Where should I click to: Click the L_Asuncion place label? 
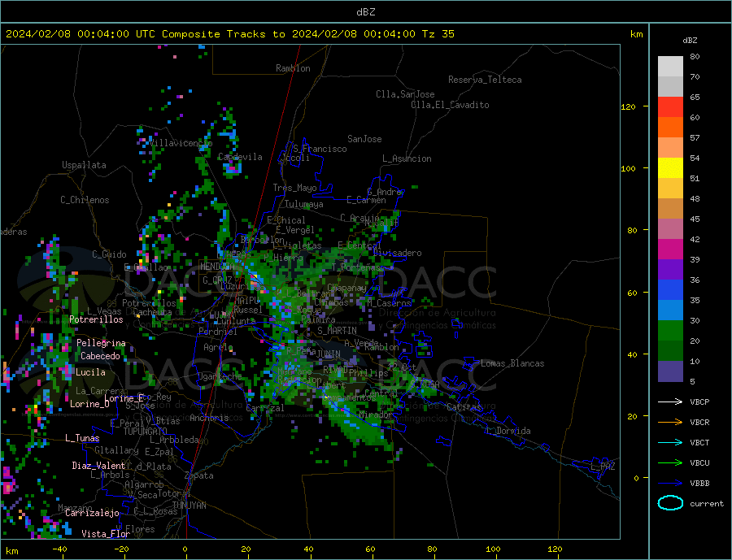[x=407, y=158]
